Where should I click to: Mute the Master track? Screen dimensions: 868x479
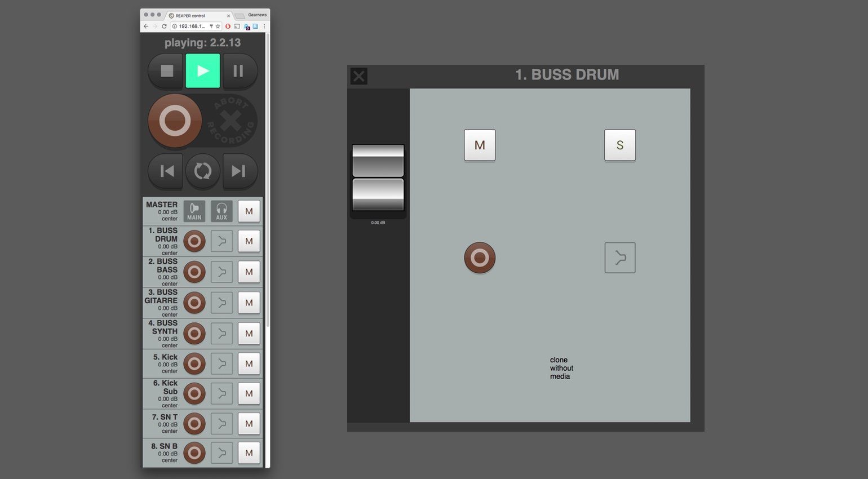pyautogui.click(x=249, y=211)
